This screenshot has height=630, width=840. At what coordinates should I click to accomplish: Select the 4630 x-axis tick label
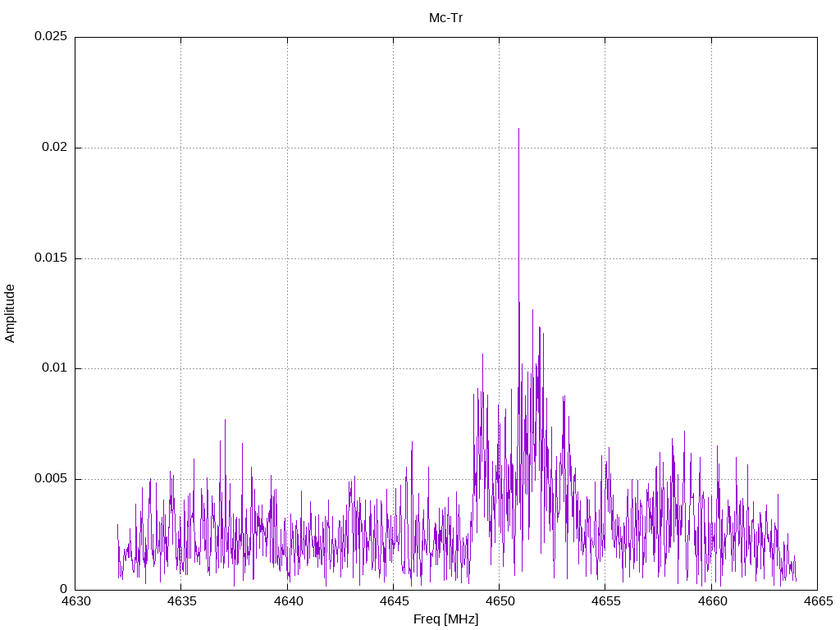coord(75,602)
